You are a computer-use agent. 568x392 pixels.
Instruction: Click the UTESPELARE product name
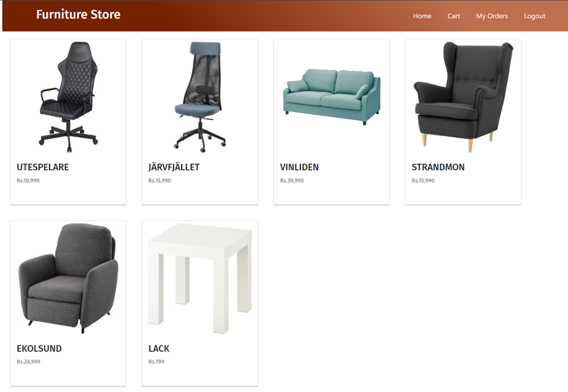43,167
